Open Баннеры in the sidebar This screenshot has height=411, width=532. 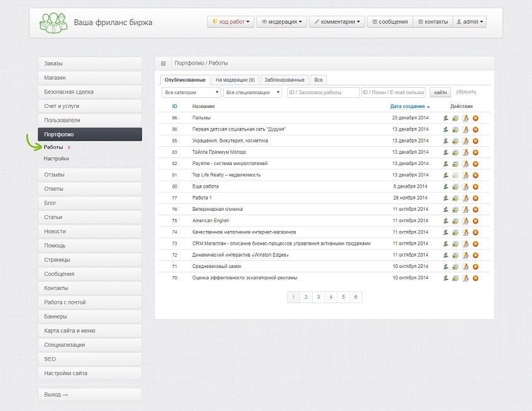[90, 316]
